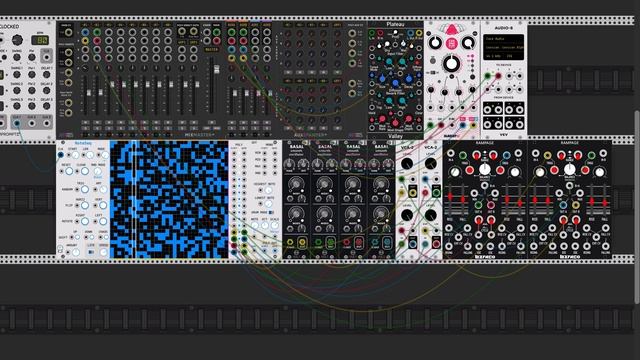
Task: Click the CLK 1 output jack on Clocked
Action: tap(17, 123)
